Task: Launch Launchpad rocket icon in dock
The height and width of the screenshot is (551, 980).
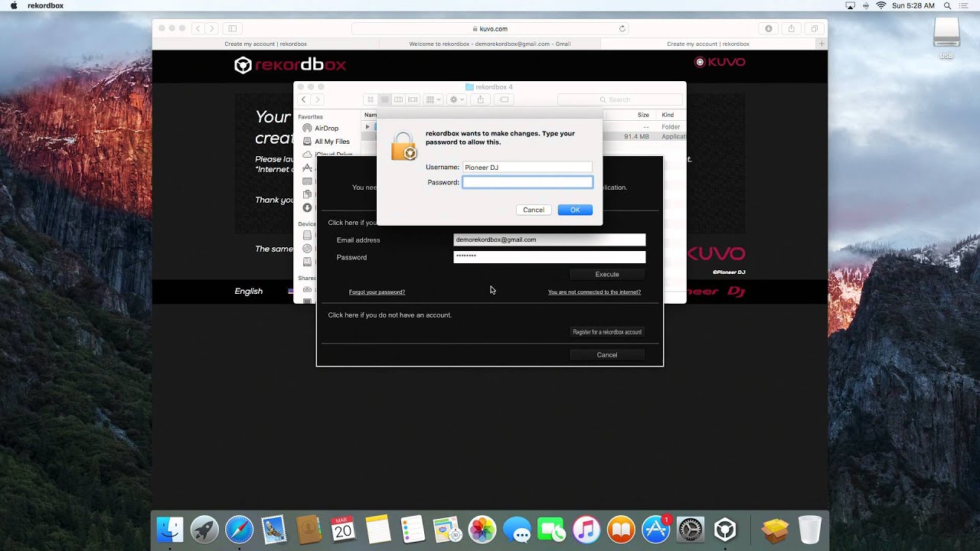Action: click(204, 530)
